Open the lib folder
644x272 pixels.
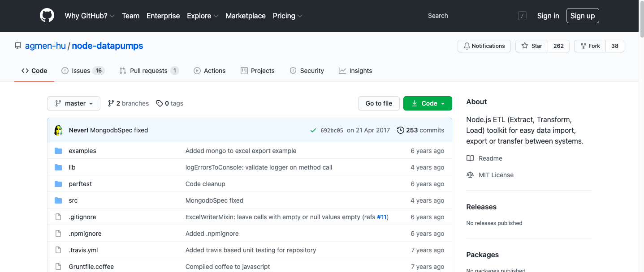[x=72, y=167]
